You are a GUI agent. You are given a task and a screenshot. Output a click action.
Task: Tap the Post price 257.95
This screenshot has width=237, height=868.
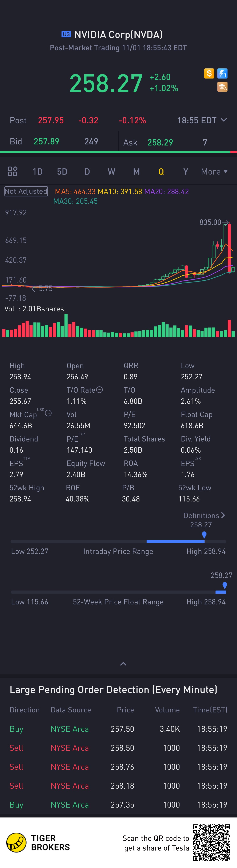tap(51, 120)
